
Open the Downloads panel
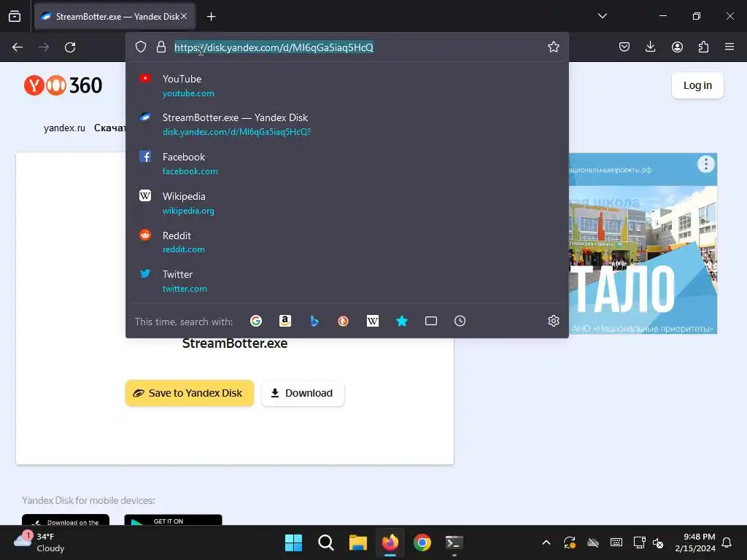[650, 47]
